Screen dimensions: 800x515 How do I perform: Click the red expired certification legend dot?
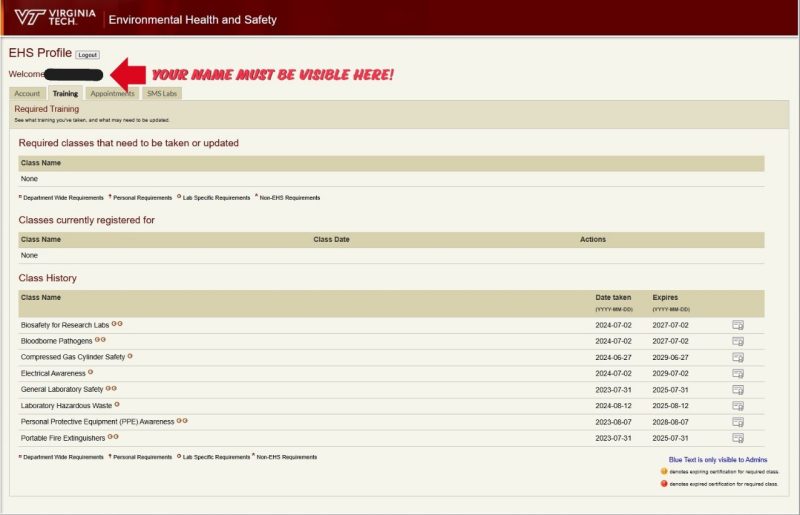[x=664, y=483]
